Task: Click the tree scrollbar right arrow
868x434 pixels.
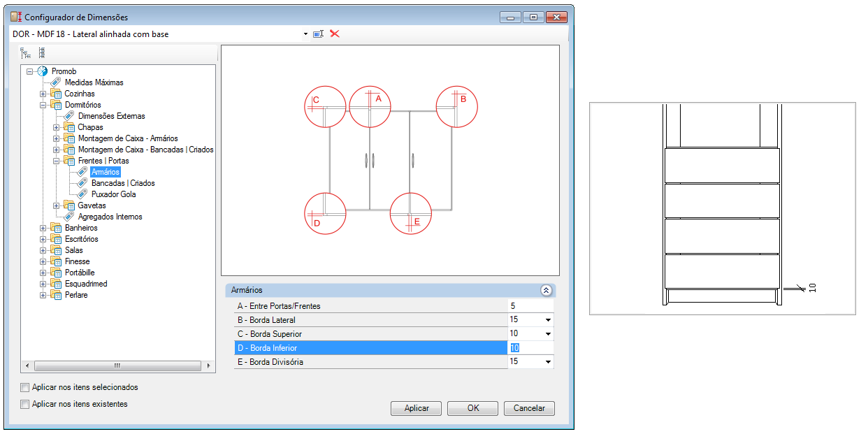Action: pos(209,366)
